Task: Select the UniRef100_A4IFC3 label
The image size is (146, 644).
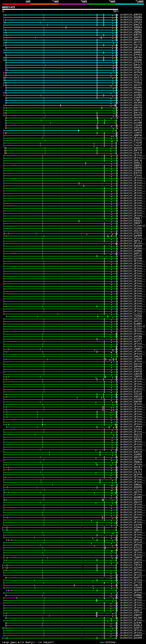Action: click(131, 341)
